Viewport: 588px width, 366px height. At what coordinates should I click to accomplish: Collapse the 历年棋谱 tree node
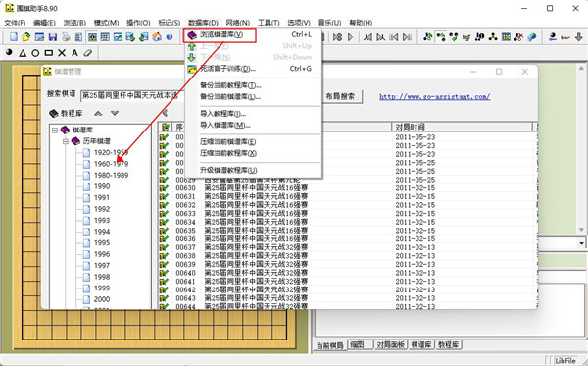pyautogui.click(x=66, y=141)
